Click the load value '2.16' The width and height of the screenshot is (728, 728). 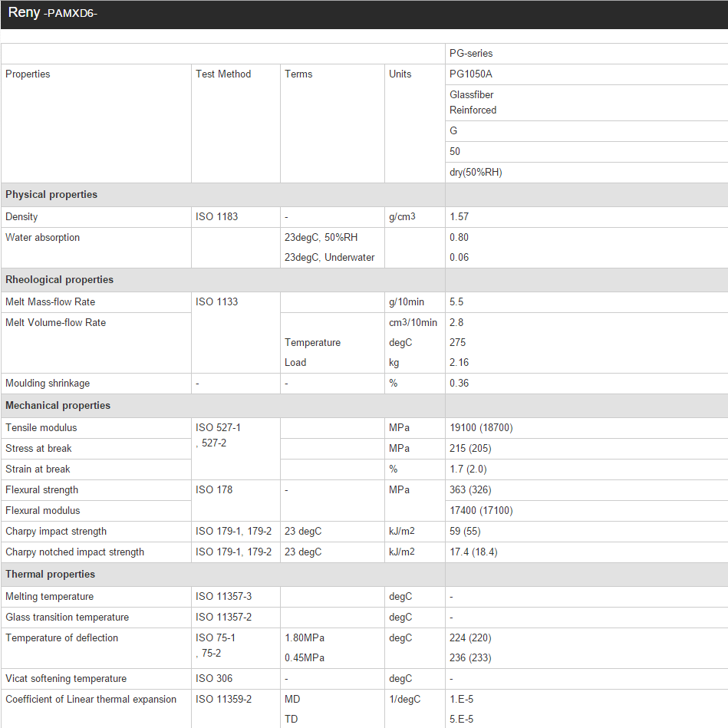pyautogui.click(x=459, y=362)
